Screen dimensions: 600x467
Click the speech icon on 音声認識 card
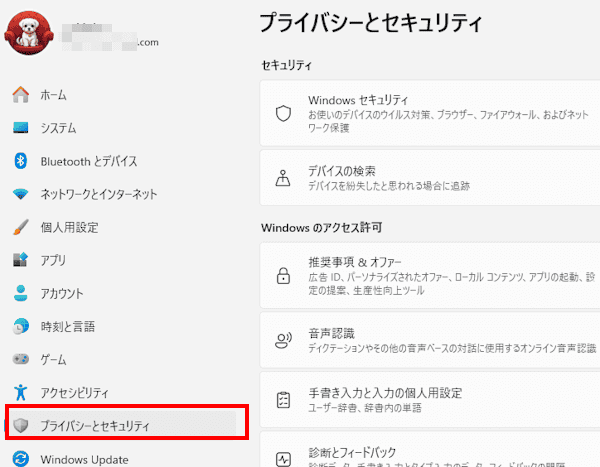284,340
